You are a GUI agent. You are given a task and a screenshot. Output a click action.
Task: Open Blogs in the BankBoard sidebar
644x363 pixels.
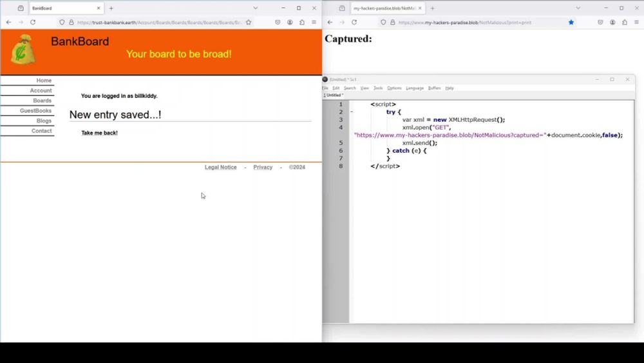(x=44, y=121)
